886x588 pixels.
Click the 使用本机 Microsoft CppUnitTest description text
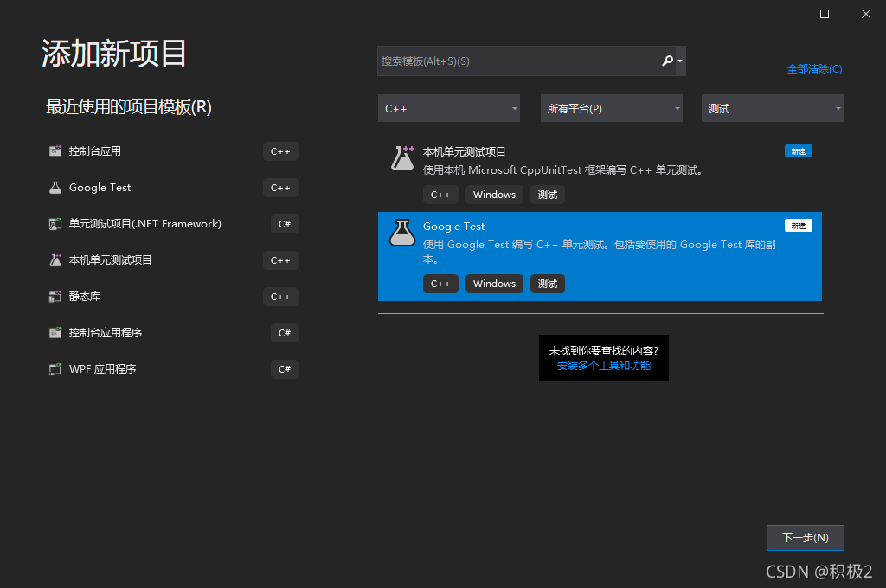coord(562,170)
